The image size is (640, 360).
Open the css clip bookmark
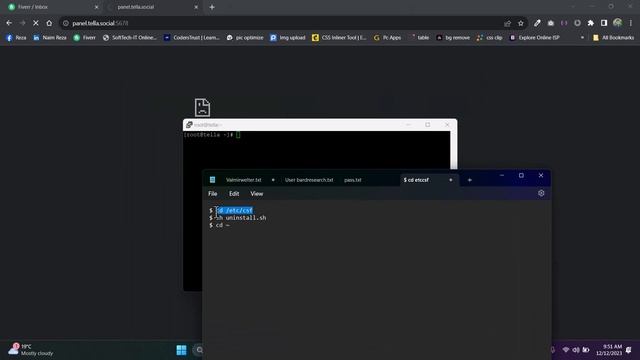click(x=489, y=38)
